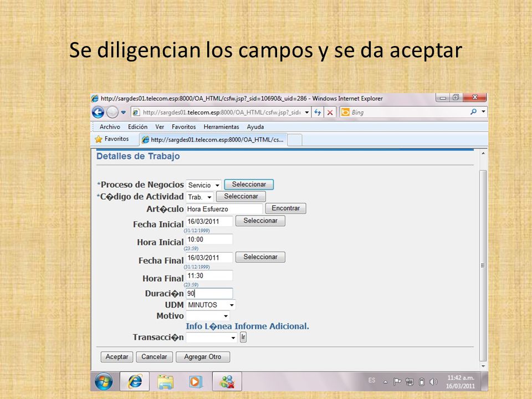Click the Hora Final field showing 11:30
Viewport: 532px width, 399px height.
pyautogui.click(x=209, y=275)
